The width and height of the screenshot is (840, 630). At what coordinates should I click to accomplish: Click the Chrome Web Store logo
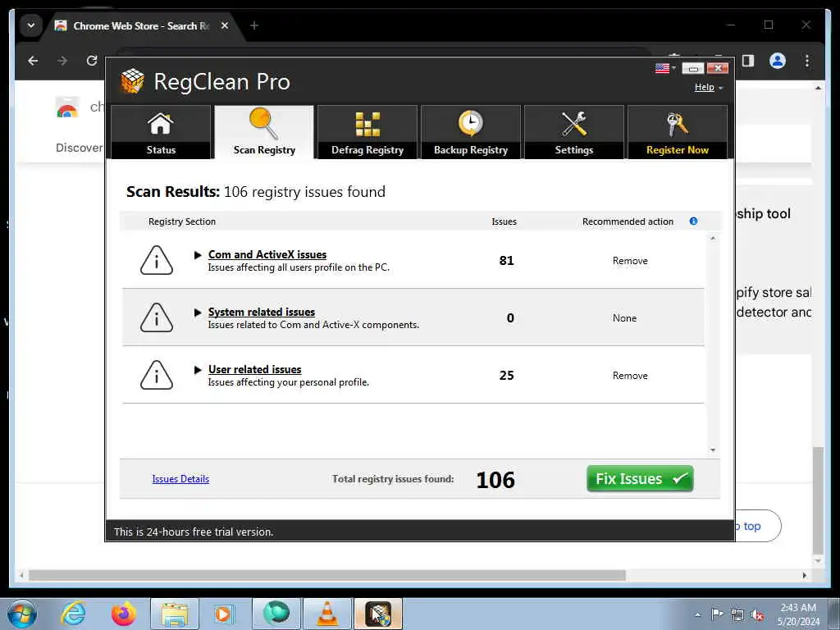click(67, 107)
